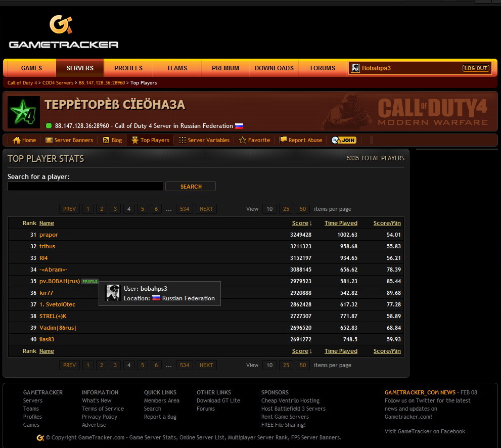Open the FORUMS navigation tab
The width and height of the screenshot is (501, 448).
click(x=323, y=68)
